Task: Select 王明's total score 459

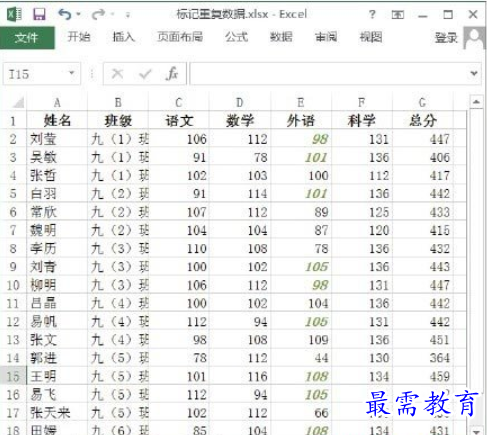Action: pyautogui.click(x=422, y=376)
